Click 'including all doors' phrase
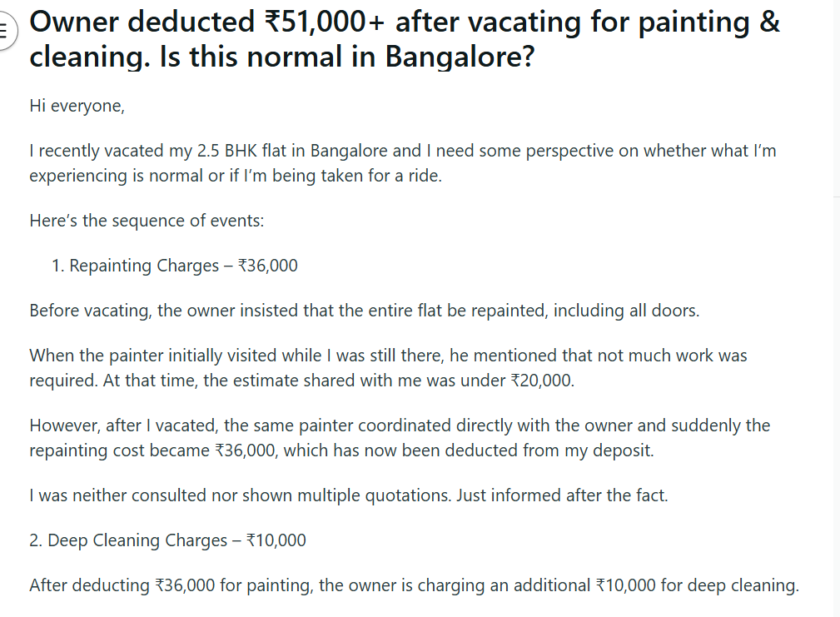This screenshot has width=840, height=617. [x=626, y=311]
